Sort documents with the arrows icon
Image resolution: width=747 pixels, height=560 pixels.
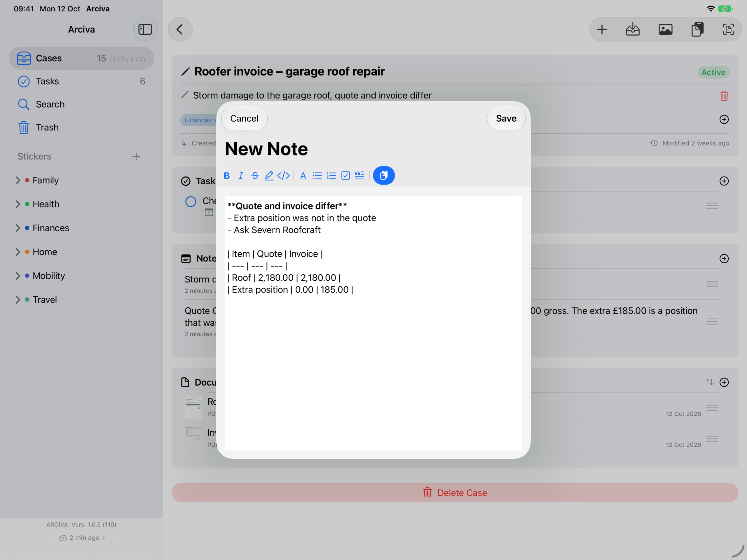(x=710, y=382)
